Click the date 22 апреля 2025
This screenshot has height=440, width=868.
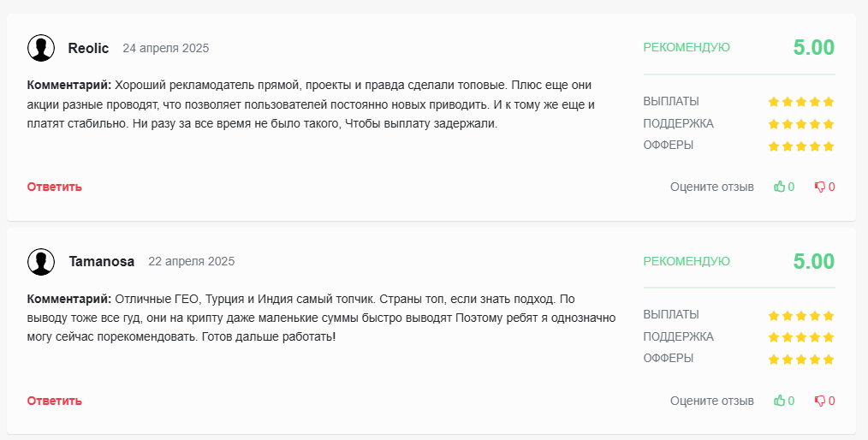click(192, 261)
